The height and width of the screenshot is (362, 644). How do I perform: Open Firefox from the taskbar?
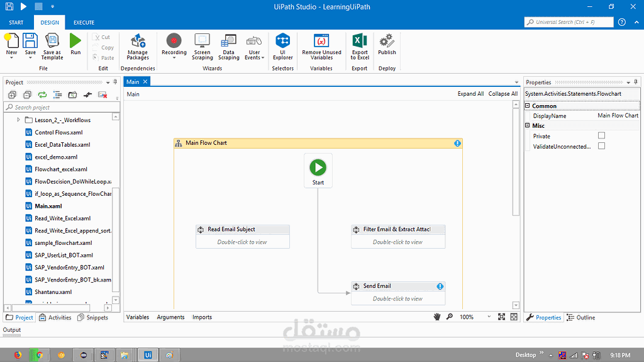(18, 354)
